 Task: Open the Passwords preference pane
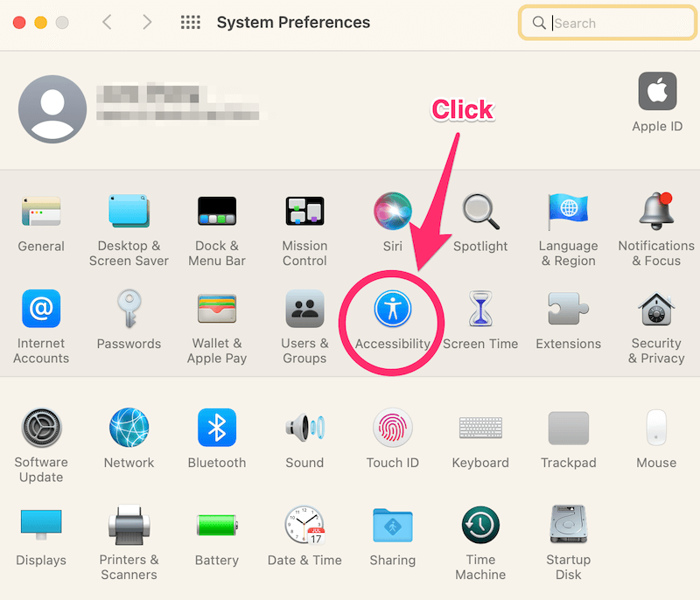point(129,309)
